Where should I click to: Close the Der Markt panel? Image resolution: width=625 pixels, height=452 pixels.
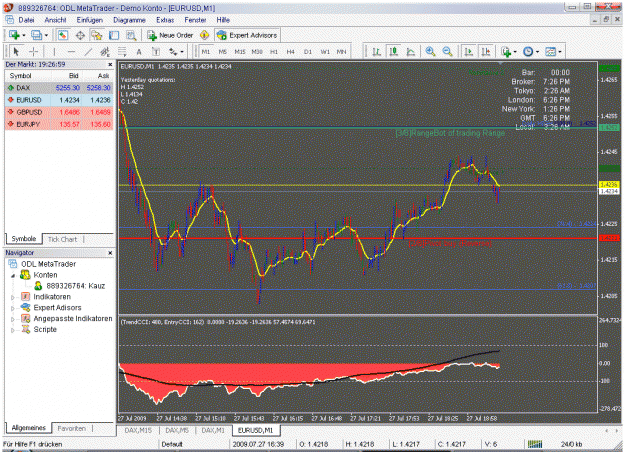point(110,64)
